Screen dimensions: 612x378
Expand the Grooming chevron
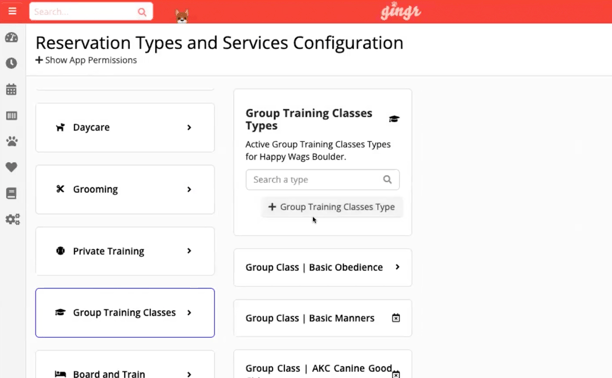click(189, 189)
